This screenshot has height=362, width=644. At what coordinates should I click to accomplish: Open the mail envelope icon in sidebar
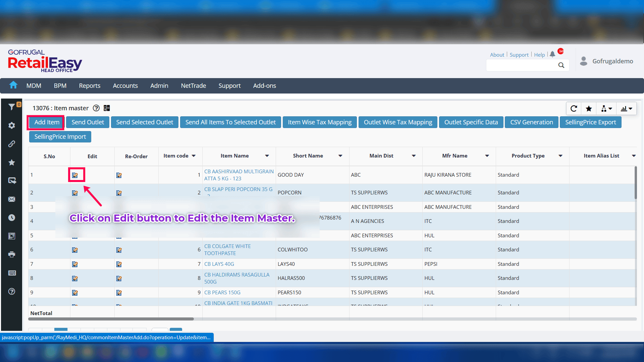tap(12, 199)
